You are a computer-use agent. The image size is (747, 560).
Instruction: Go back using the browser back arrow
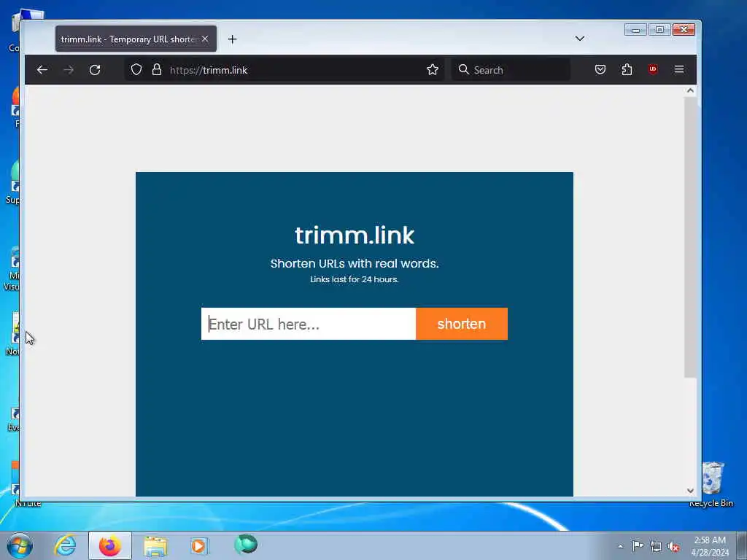42,70
